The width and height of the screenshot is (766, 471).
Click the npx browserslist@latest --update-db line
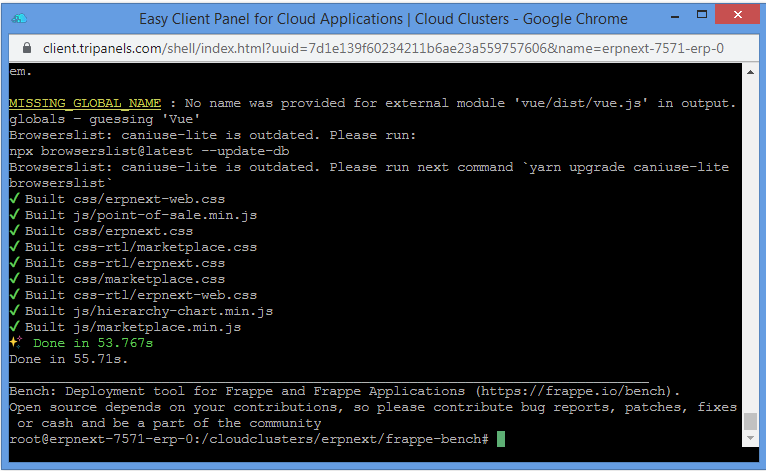(149, 151)
